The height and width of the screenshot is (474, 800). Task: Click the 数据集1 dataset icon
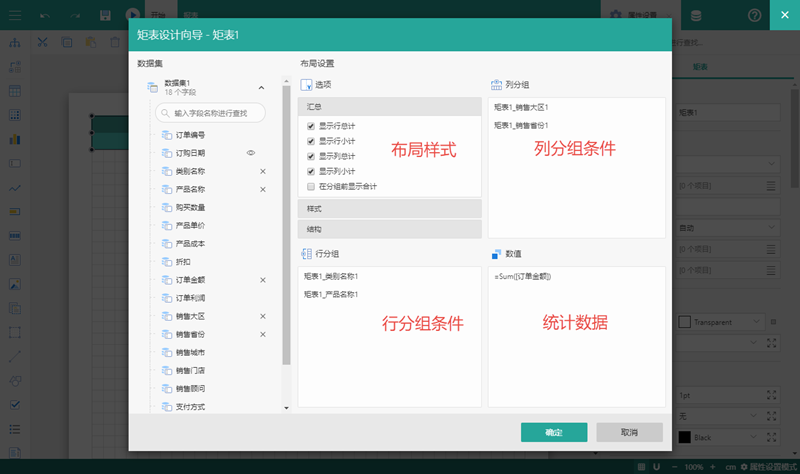pos(152,87)
